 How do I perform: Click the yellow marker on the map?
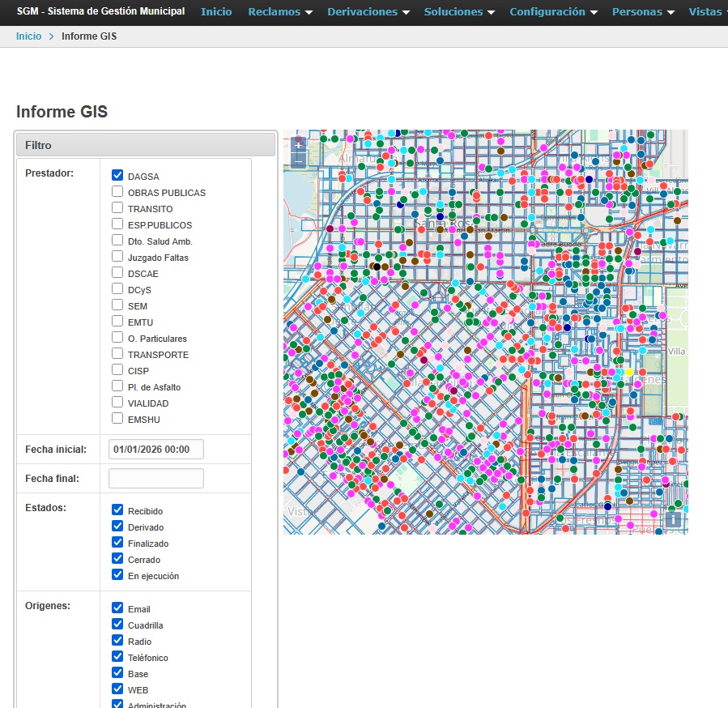pos(629,372)
